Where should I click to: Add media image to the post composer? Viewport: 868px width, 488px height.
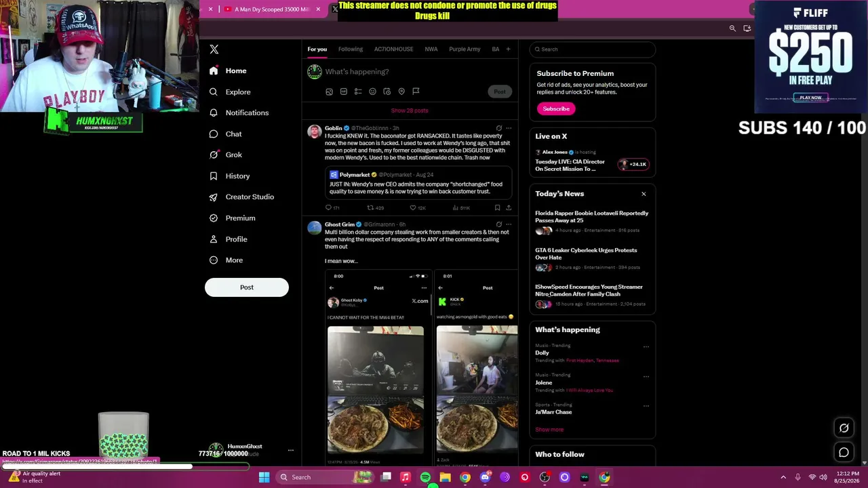click(x=330, y=91)
